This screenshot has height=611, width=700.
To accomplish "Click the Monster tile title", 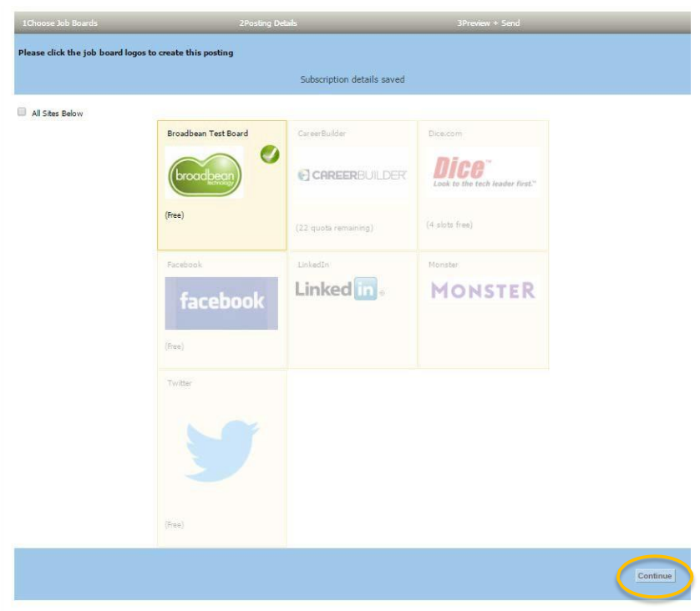I will point(443,265).
